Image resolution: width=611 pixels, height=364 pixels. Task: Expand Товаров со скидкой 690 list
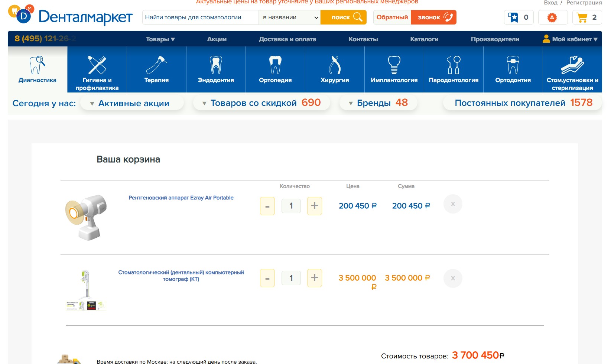[261, 103]
